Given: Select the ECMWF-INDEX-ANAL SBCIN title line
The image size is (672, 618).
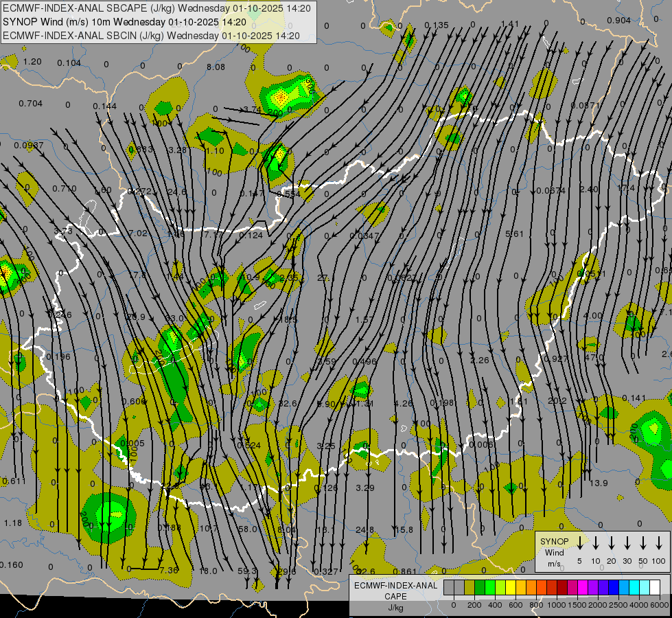Looking at the screenshot, I should pyautogui.click(x=151, y=35).
